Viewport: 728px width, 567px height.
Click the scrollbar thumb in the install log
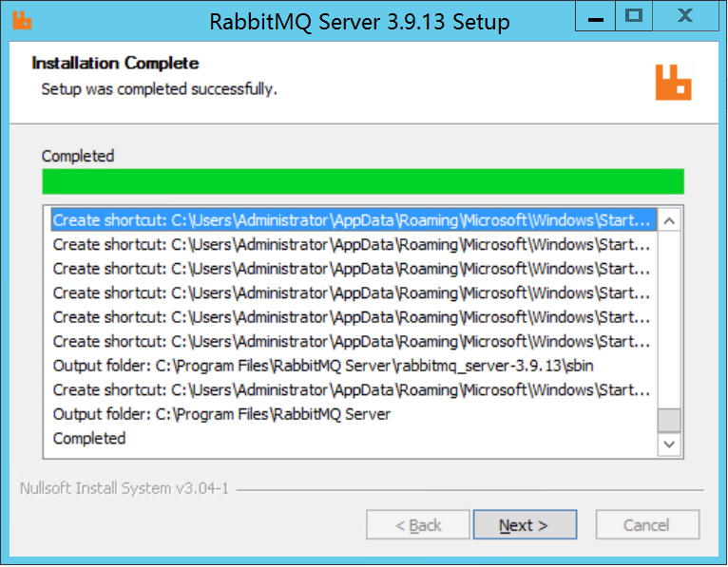coord(669,420)
